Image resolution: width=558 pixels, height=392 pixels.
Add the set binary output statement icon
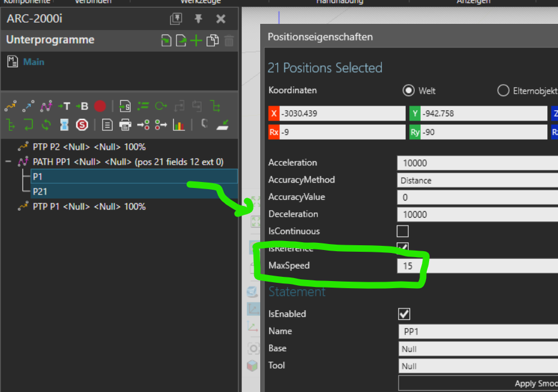click(143, 125)
